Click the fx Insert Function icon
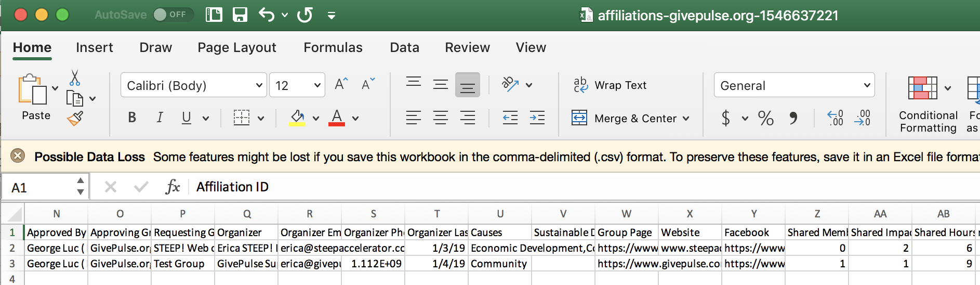The height and width of the screenshot is (285, 980). tap(173, 187)
